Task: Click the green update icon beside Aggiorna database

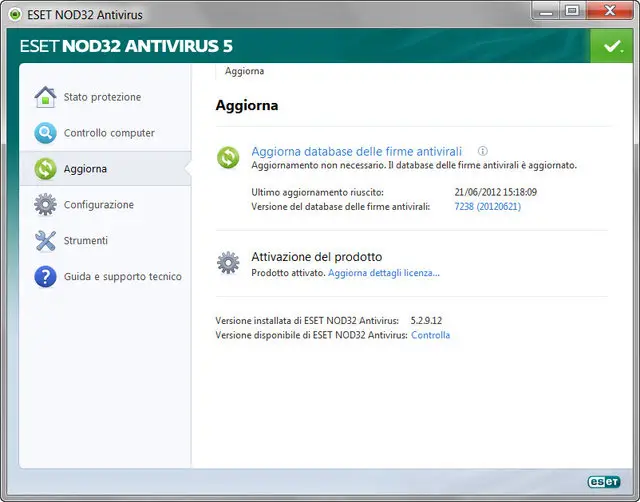Action: [228, 158]
